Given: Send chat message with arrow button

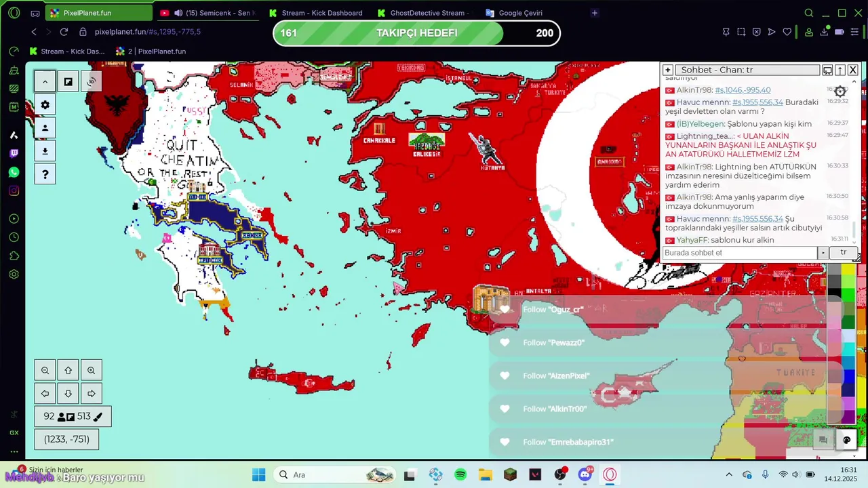Looking at the screenshot, I should (x=823, y=253).
